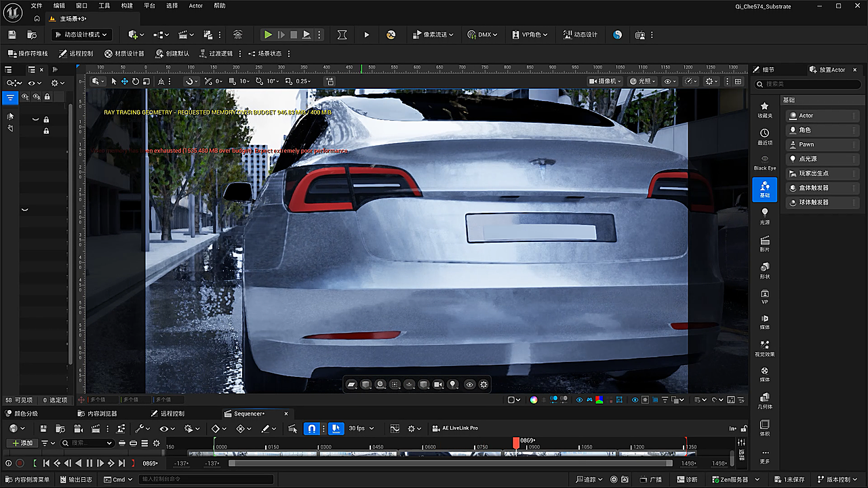Toggle the Sequencer record button
This screenshot has height=488, width=868.
pos(20,463)
